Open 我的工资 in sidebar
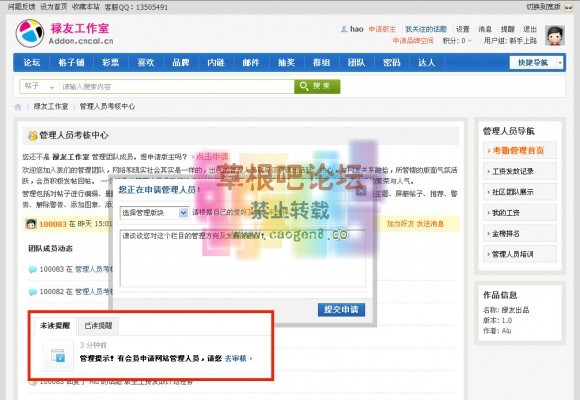 pyautogui.click(x=520, y=212)
